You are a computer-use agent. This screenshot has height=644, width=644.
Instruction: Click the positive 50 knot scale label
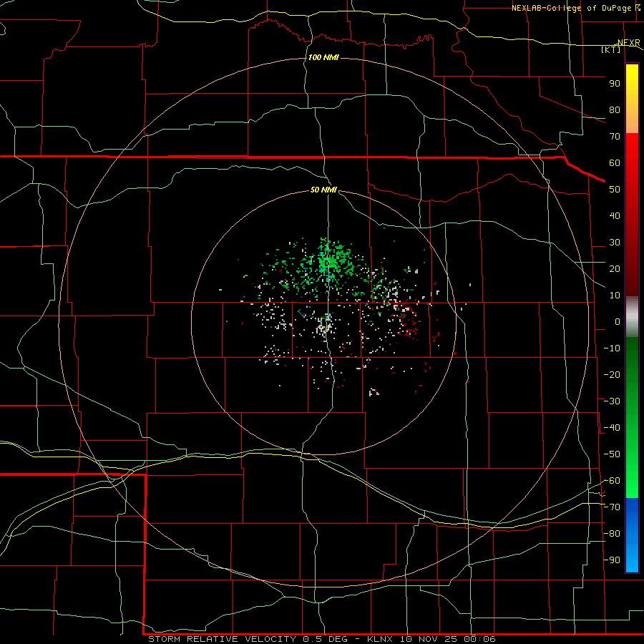[615, 190]
